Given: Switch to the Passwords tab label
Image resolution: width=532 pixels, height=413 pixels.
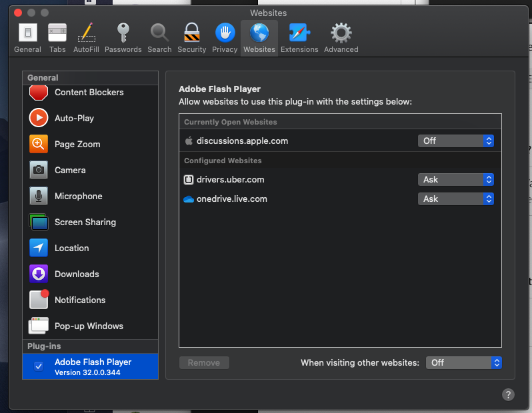Looking at the screenshot, I should pos(123,49).
